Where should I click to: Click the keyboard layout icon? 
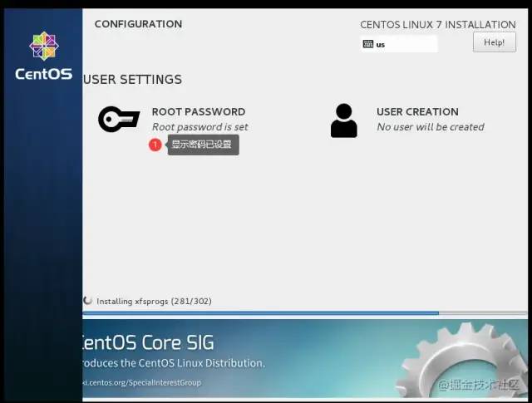367,44
